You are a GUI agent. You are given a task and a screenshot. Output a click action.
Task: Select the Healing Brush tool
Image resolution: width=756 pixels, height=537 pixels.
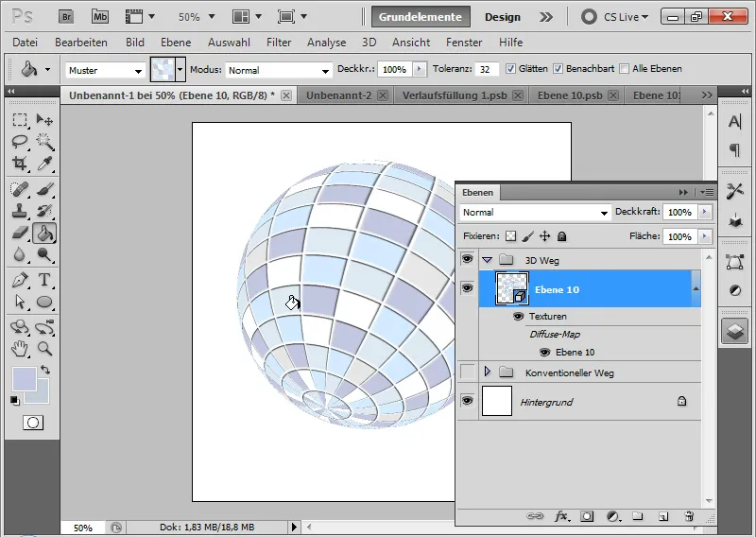20,189
